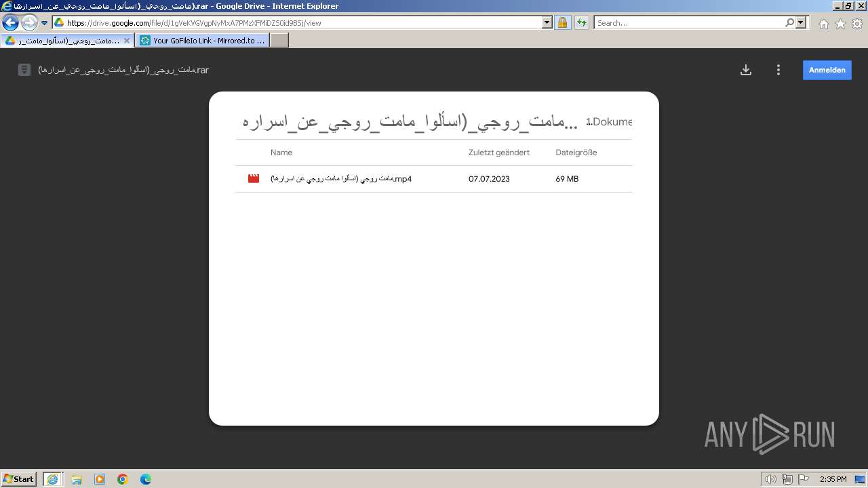Click the Internet Explorer back arrow button
The image size is (868, 488).
pos(10,22)
